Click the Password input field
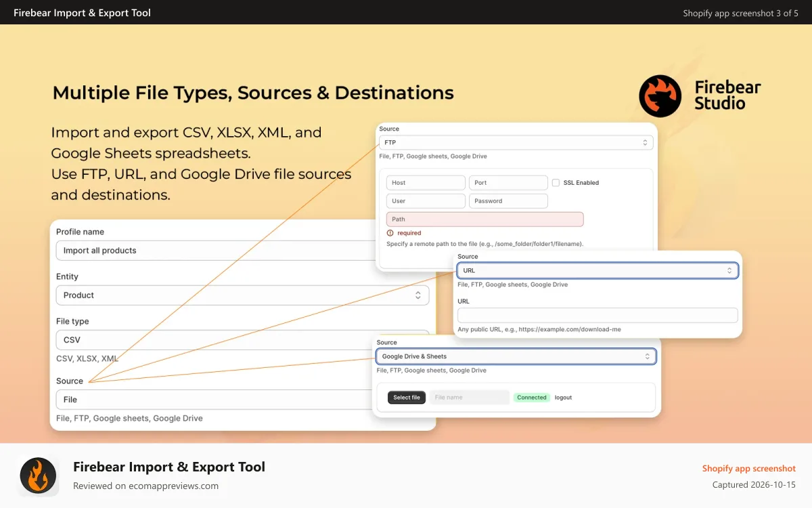Image resolution: width=812 pixels, height=508 pixels. point(508,201)
